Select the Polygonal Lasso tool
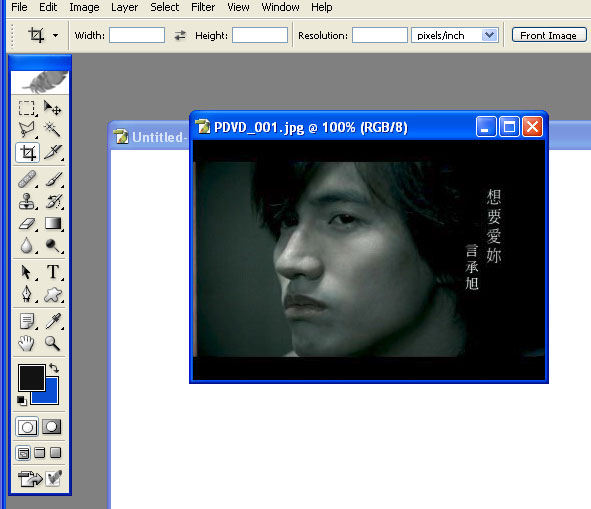Screen dimensions: 591x509 tap(27, 130)
